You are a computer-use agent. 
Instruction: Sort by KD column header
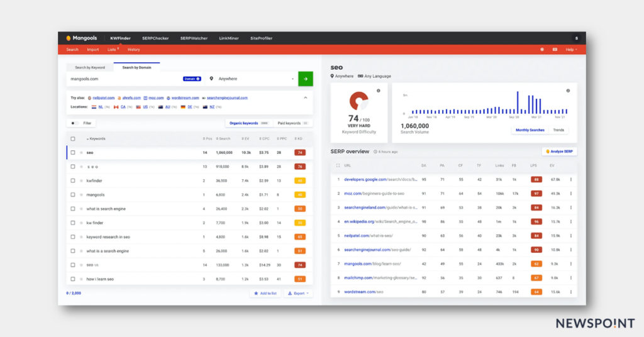pos(299,139)
